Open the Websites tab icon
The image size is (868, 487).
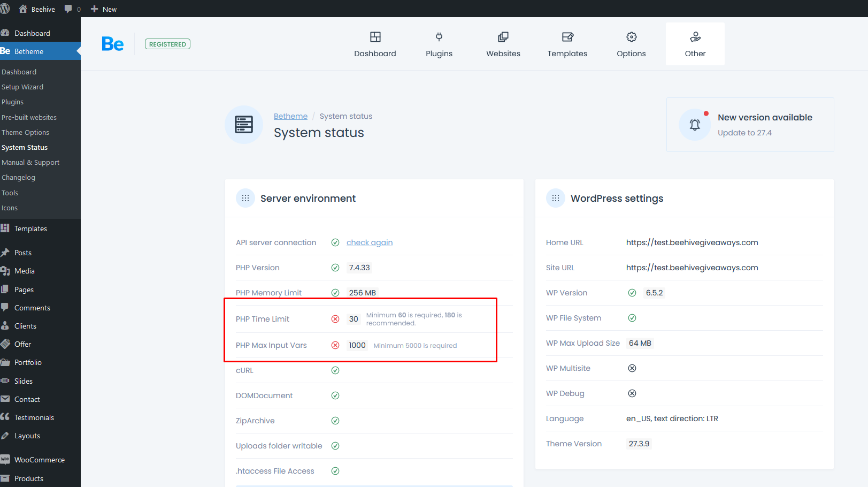[503, 37]
